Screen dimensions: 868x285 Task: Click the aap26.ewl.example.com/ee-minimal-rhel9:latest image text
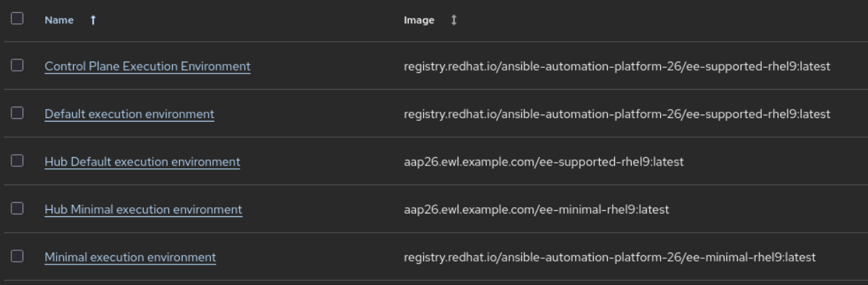(536, 209)
